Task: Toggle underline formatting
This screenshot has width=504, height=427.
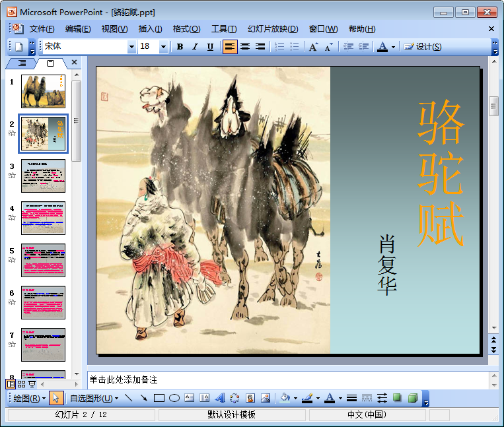Action: pos(210,47)
